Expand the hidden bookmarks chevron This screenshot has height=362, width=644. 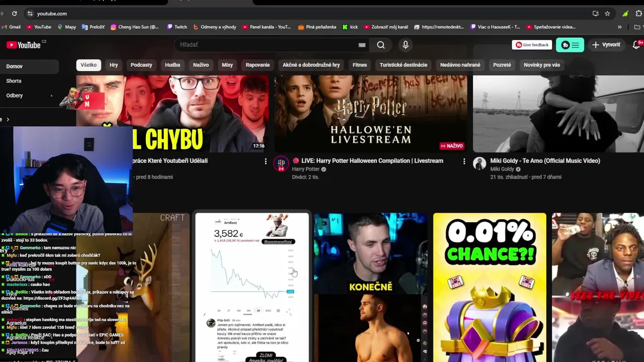pos(619,27)
